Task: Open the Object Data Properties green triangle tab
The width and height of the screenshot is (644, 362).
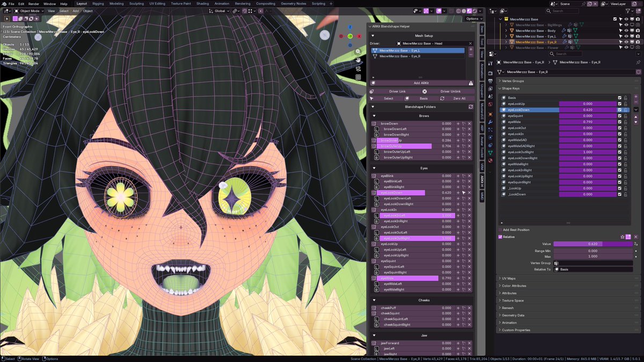Action: (491, 151)
